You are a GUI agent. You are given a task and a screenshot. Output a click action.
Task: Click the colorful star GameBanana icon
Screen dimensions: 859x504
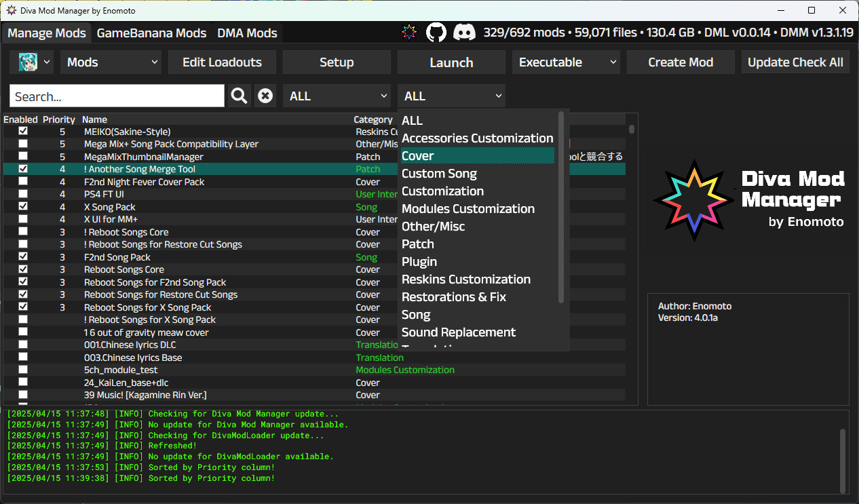(408, 33)
